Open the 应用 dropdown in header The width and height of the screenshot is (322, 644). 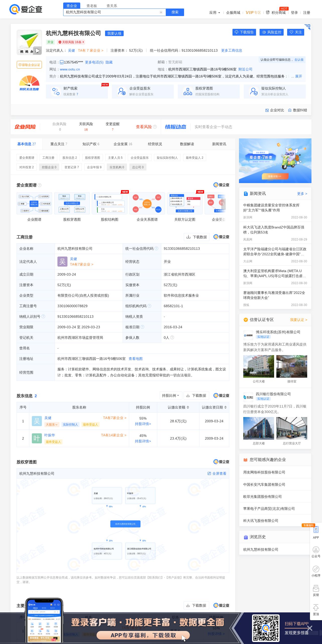[x=215, y=13]
